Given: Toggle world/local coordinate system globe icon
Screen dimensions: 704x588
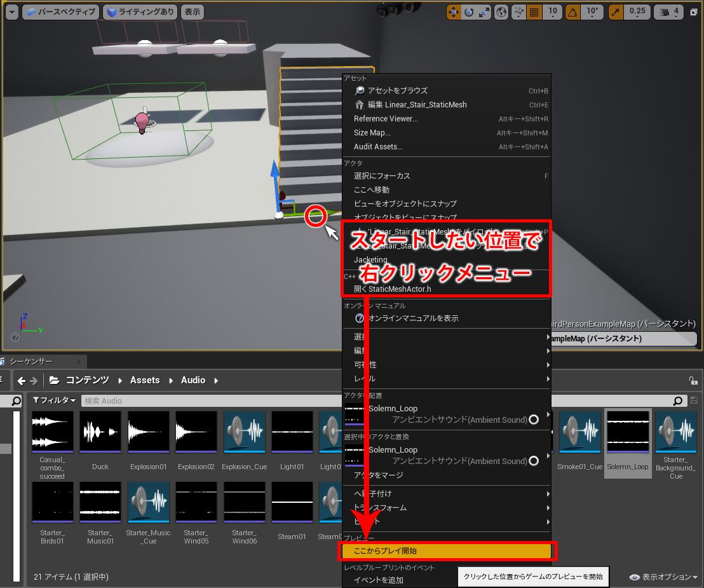Looking at the screenshot, I should (501, 11).
